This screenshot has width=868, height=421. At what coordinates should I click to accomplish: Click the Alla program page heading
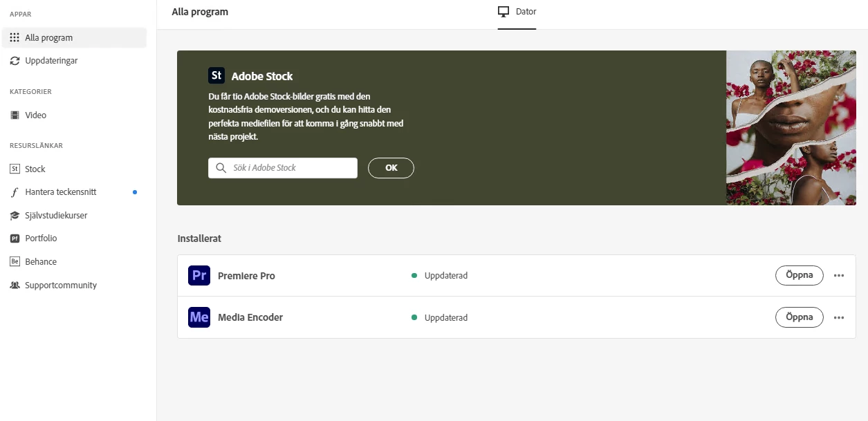coord(200,12)
